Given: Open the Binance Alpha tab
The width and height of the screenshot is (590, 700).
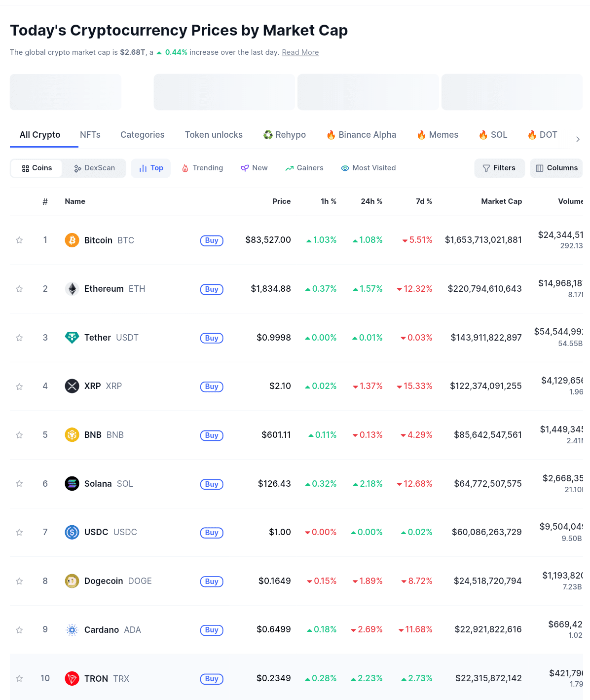Looking at the screenshot, I should coord(361,134).
